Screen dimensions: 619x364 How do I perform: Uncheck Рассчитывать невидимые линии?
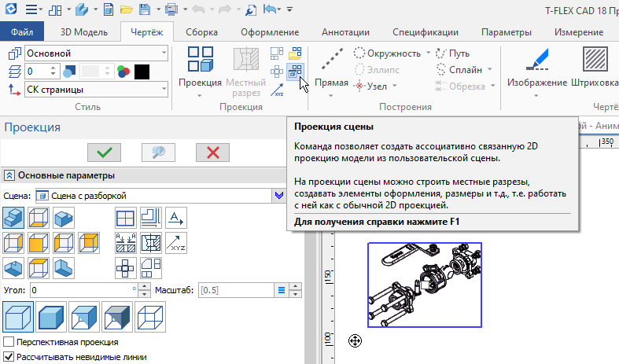point(9,357)
